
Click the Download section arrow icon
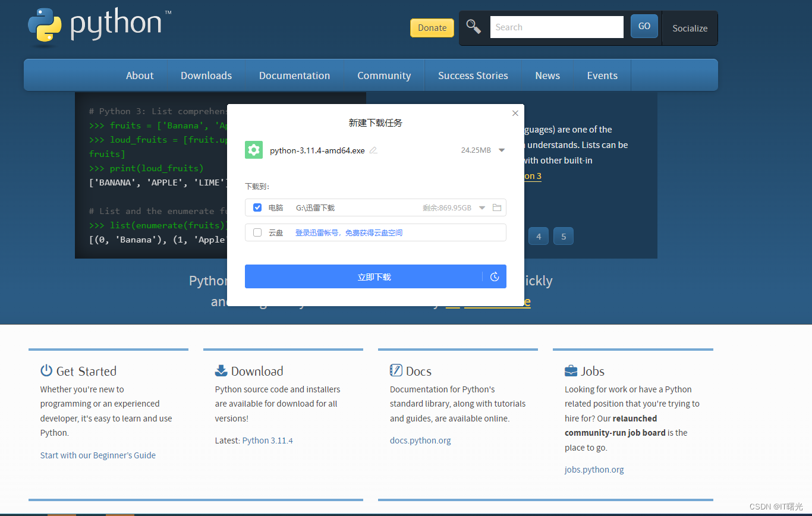click(x=221, y=371)
